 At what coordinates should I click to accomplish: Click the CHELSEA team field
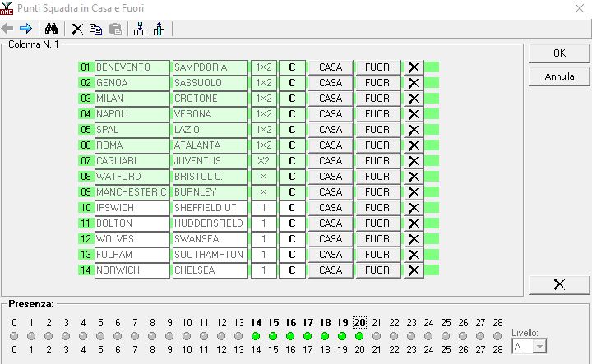point(210,270)
